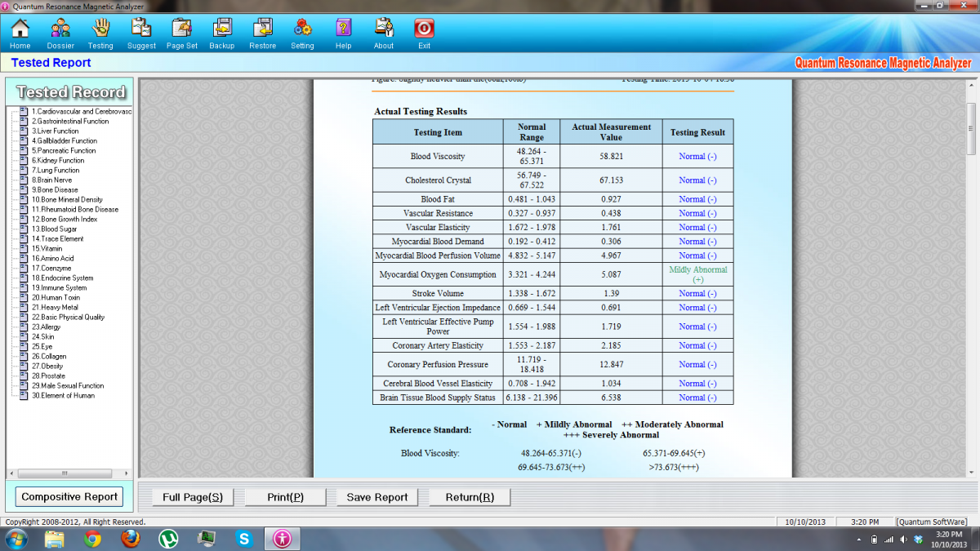Select 23.Allergy record

[47, 327]
